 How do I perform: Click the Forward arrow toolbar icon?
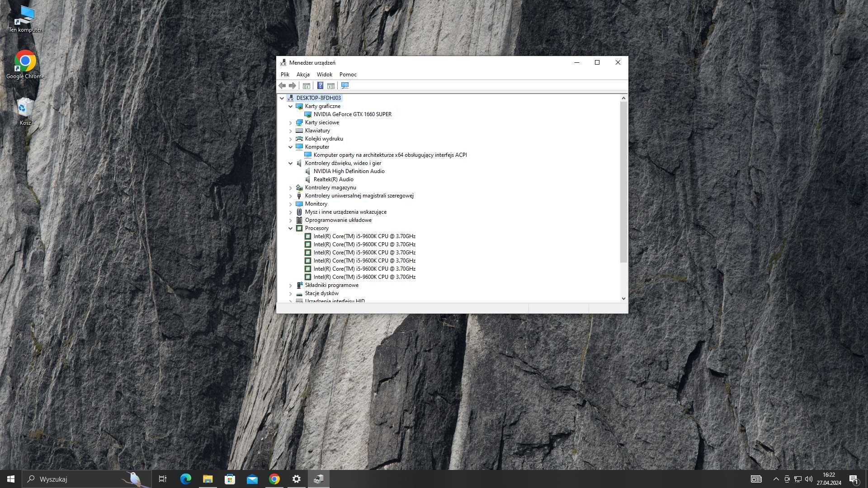(292, 86)
